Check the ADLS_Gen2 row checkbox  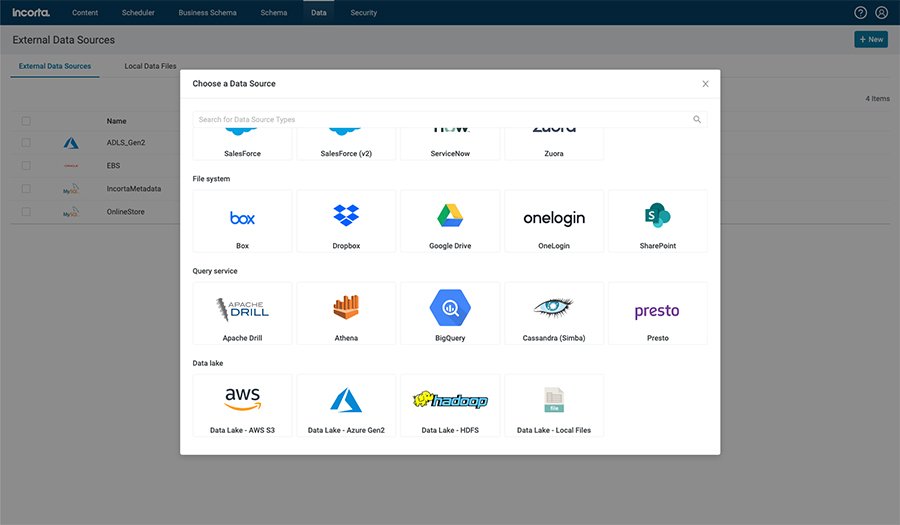(26, 143)
